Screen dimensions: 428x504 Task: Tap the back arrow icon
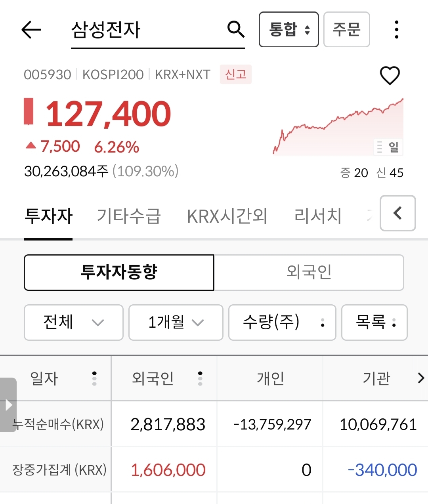[x=31, y=30]
